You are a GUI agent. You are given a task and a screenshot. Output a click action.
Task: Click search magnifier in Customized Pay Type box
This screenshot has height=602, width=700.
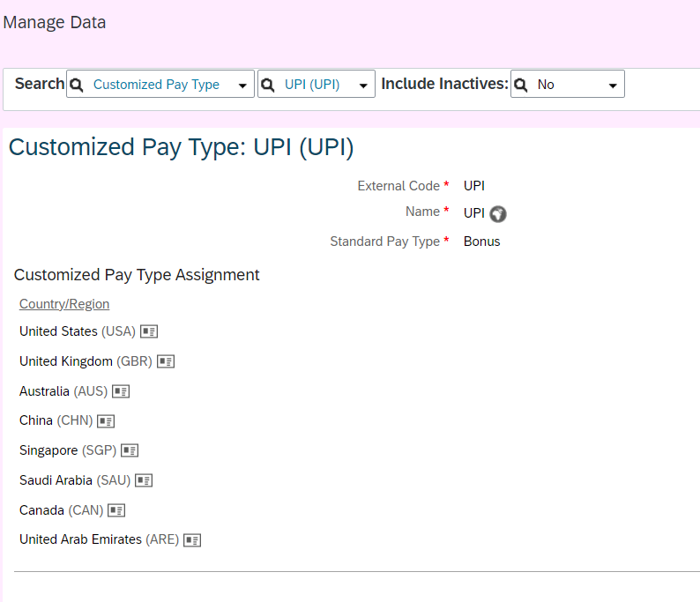click(x=77, y=85)
